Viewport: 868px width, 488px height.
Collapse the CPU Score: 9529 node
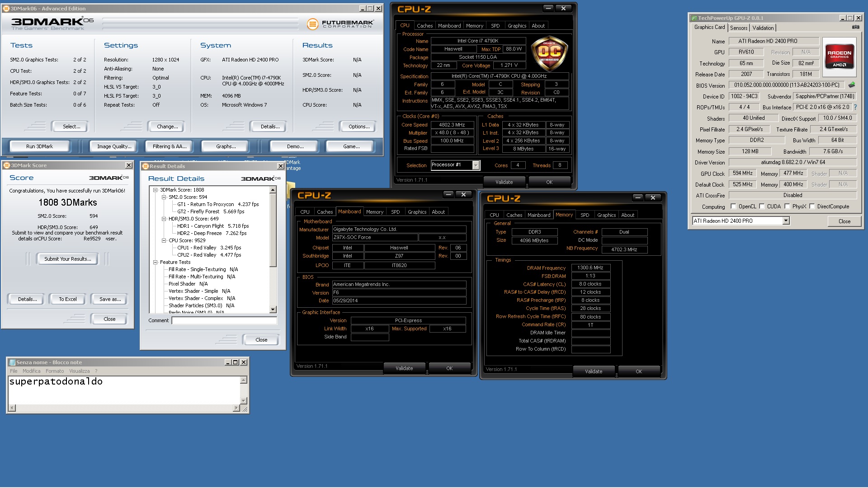(x=164, y=240)
